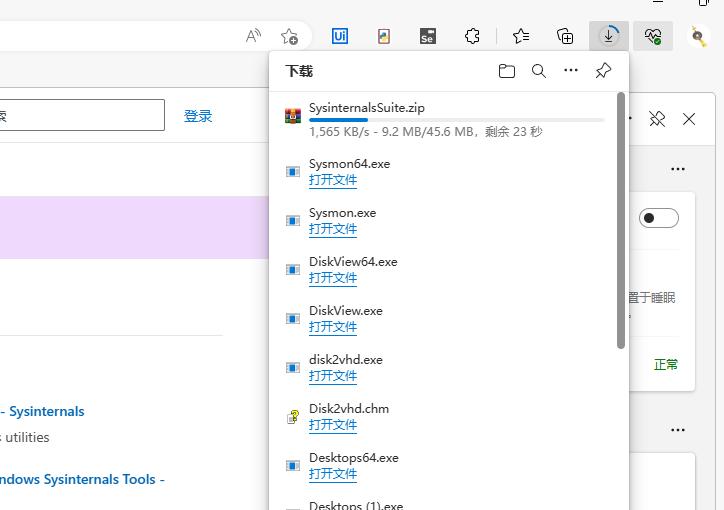This screenshot has width=724, height=510.
Task: Open Windows Sysinternals Tools result link
Action: click(x=82, y=479)
